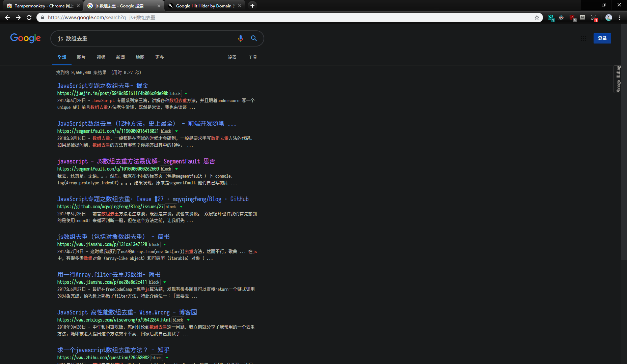The height and width of the screenshot is (364, 627).
Task: Go forward in browser history
Action: 18,18
